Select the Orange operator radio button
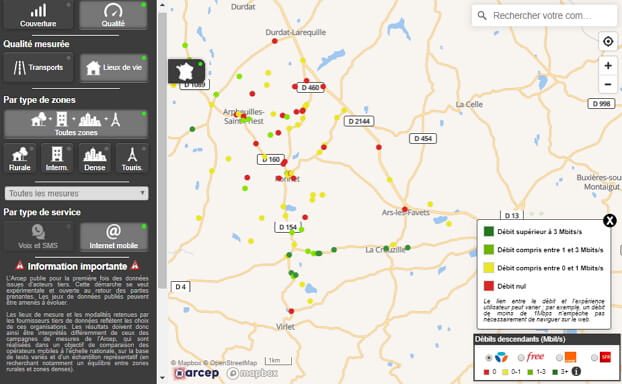The height and width of the screenshot is (384, 622). (559, 358)
